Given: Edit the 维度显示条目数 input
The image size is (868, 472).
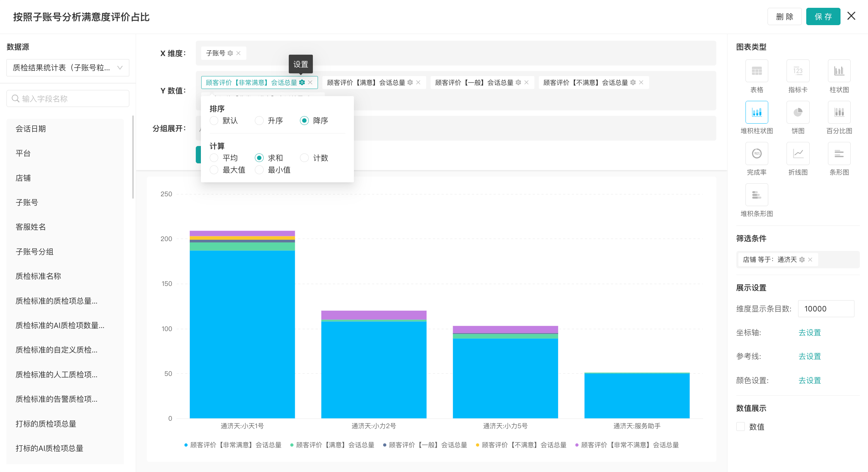Looking at the screenshot, I should click(826, 309).
